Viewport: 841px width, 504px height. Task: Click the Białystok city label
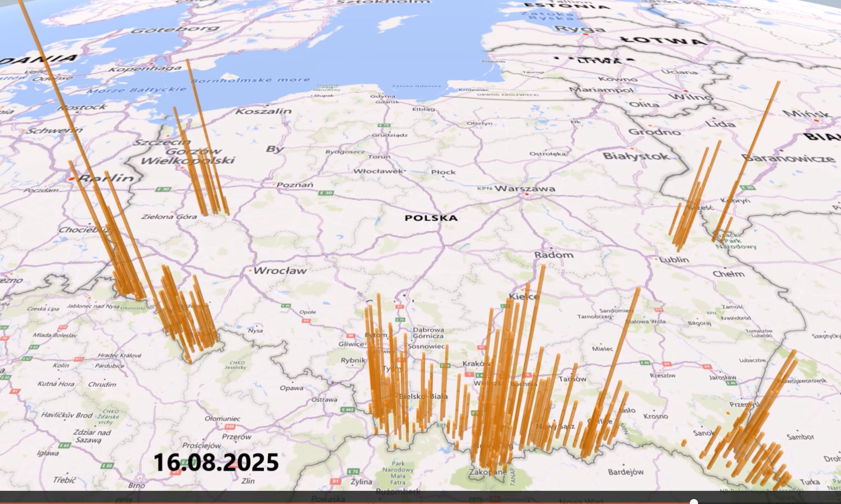coord(636,156)
